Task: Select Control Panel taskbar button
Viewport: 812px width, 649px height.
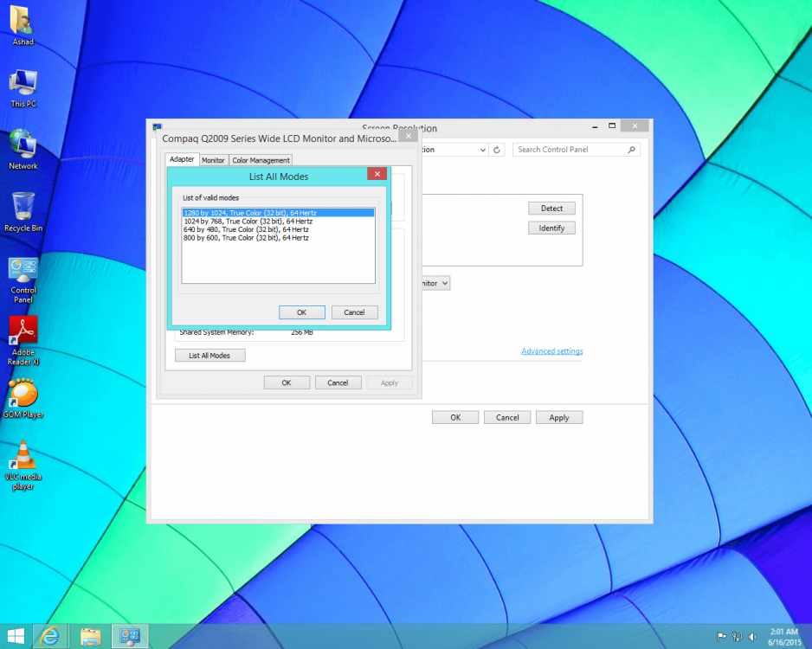Action: [x=130, y=637]
